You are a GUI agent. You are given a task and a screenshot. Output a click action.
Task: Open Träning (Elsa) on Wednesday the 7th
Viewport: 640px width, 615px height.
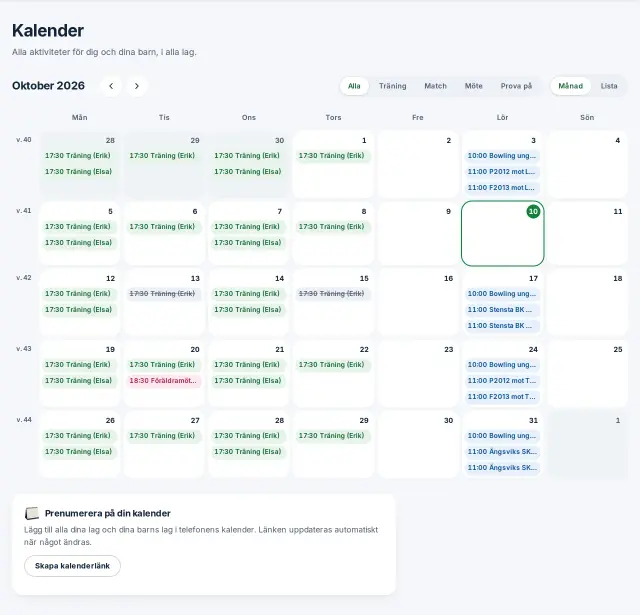pyautogui.click(x=248, y=243)
